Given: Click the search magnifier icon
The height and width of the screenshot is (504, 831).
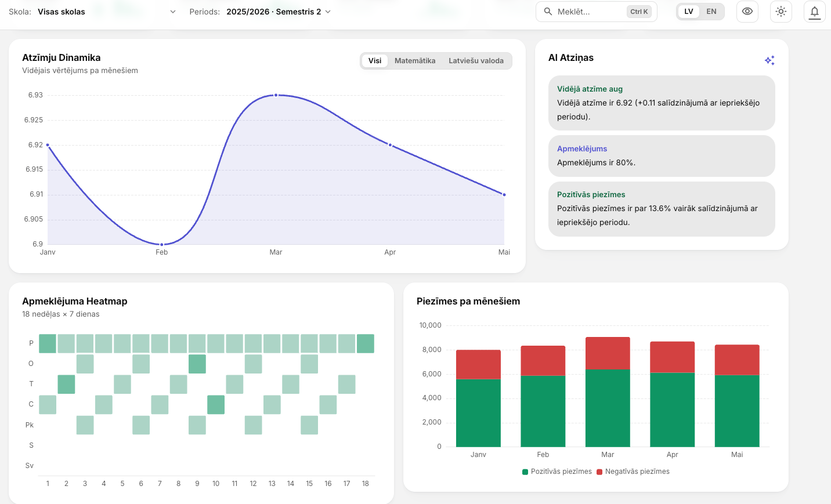Looking at the screenshot, I should [x=548, y=12].
